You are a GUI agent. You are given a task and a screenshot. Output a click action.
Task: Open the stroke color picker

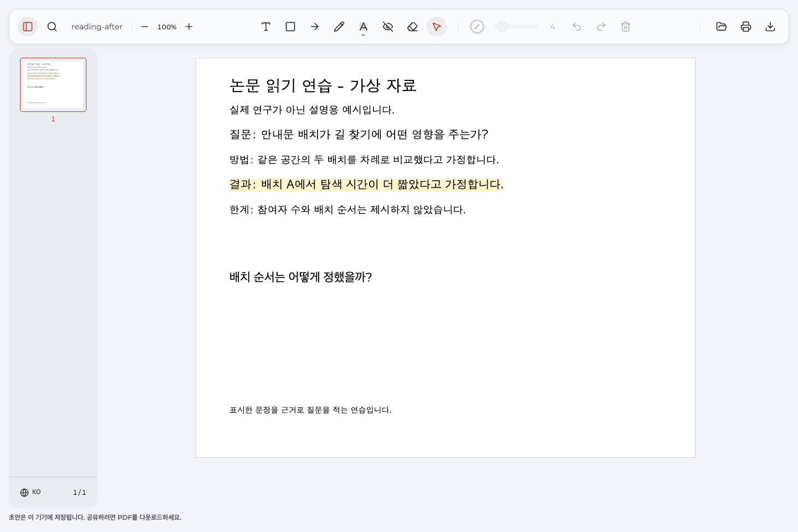(x=477, y=27)
